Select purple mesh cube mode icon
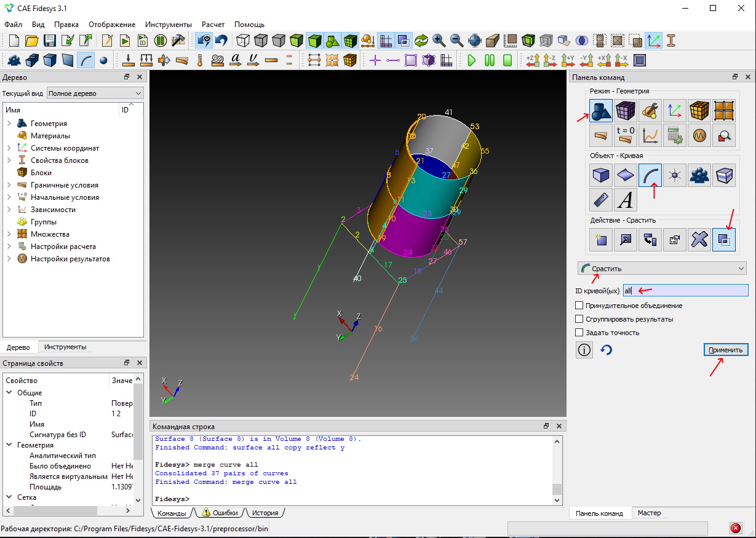The height and width of the screenshot is (538, 756). (625, 111)
